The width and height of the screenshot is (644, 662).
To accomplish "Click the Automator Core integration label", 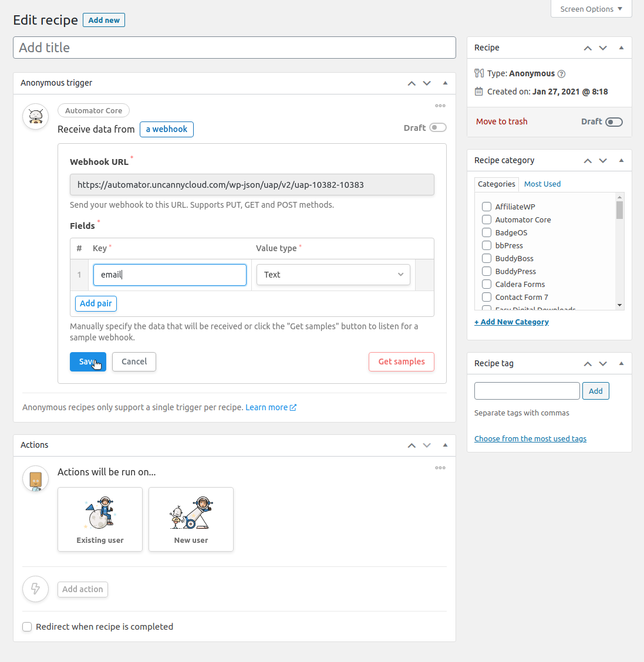I will pyautogui.click(x=93, y=110).
